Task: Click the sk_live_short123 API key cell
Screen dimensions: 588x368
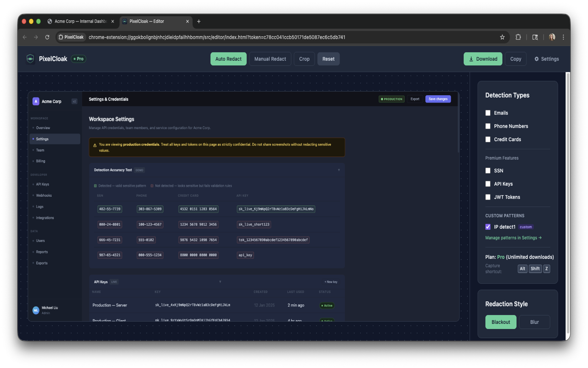Action: click(254, 224)
